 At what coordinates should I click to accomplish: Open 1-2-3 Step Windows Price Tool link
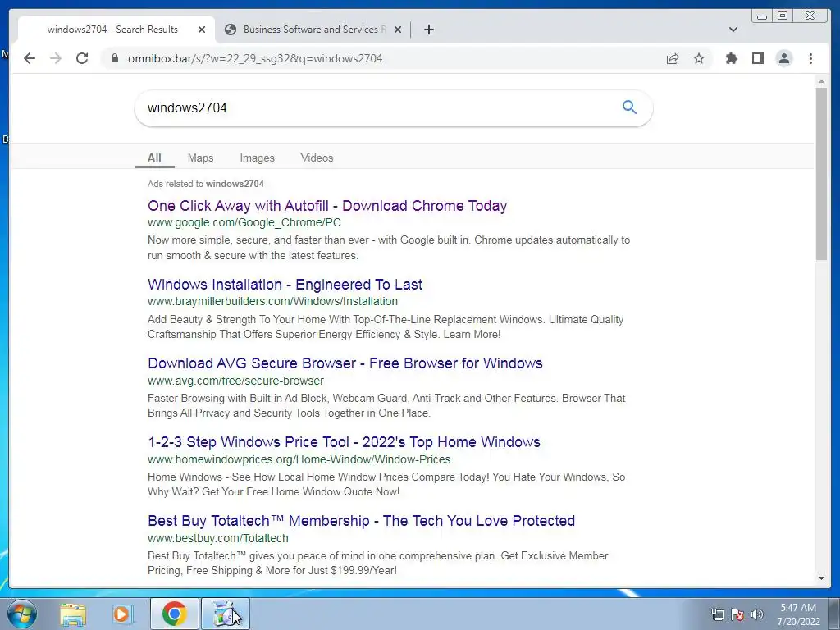pos(344,442)
